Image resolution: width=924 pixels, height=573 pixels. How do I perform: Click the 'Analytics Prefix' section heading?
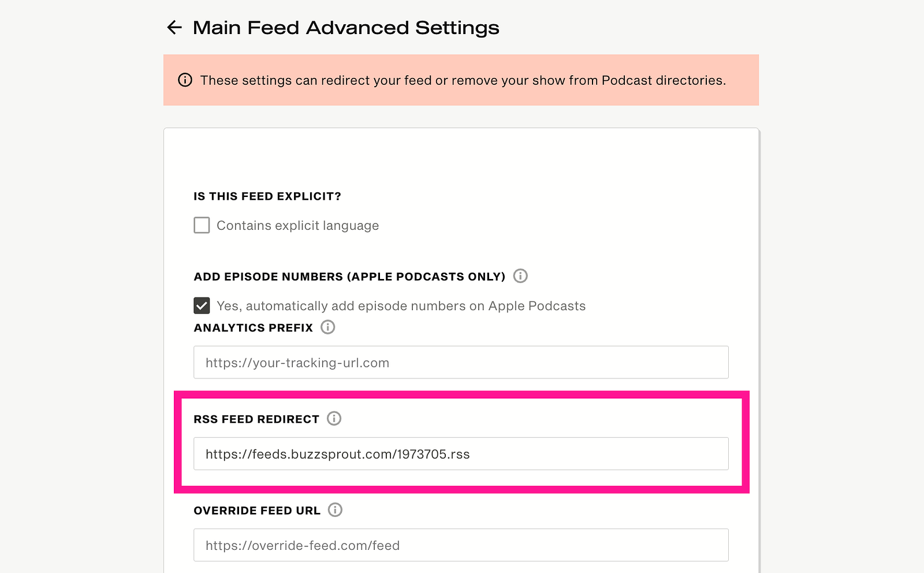pos(253,328)
